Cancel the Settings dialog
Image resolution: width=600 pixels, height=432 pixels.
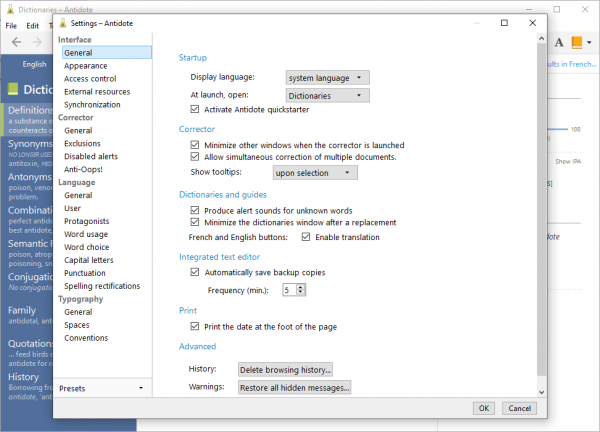point(519,408)
